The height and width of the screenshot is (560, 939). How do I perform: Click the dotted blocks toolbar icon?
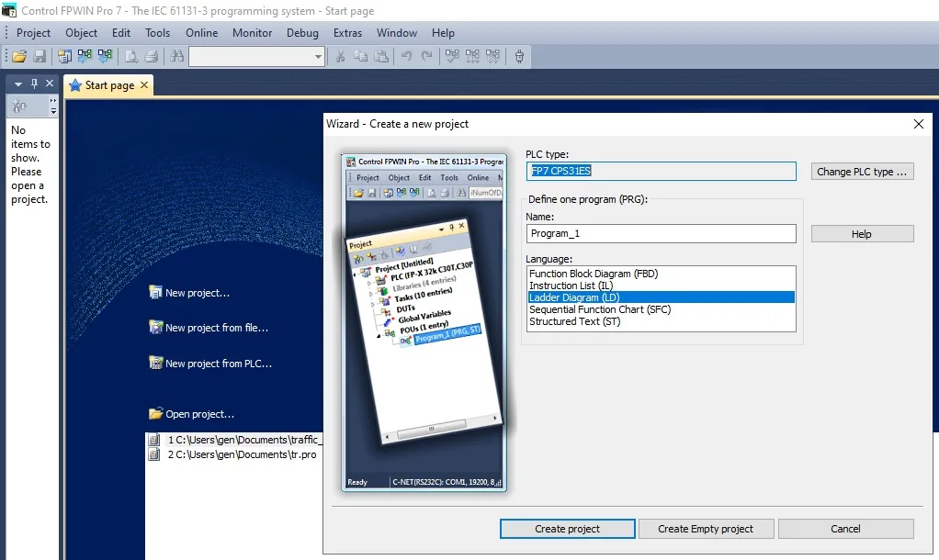click(x=492, y=56)
